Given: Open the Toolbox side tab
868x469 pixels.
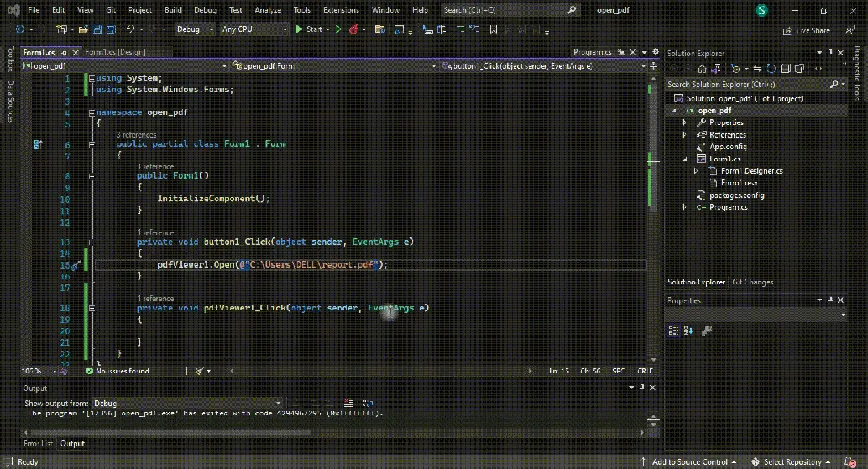Looking at the screenshot, I should (10, 60).
